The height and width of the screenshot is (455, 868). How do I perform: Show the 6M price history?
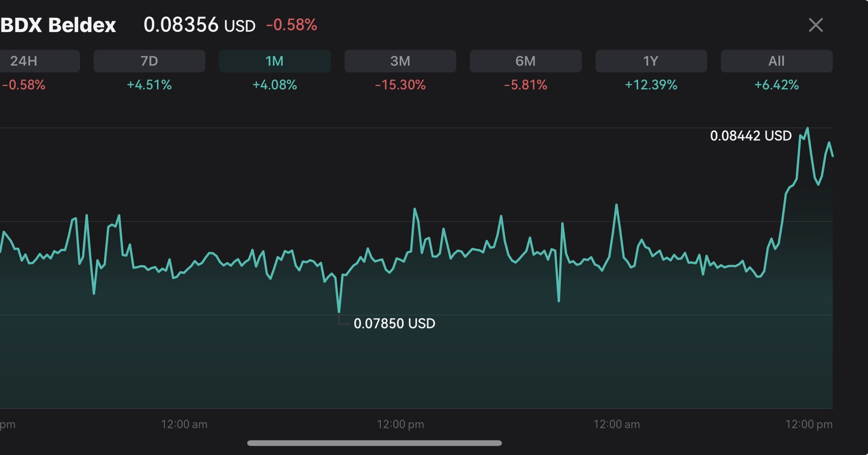coord(526,61)
